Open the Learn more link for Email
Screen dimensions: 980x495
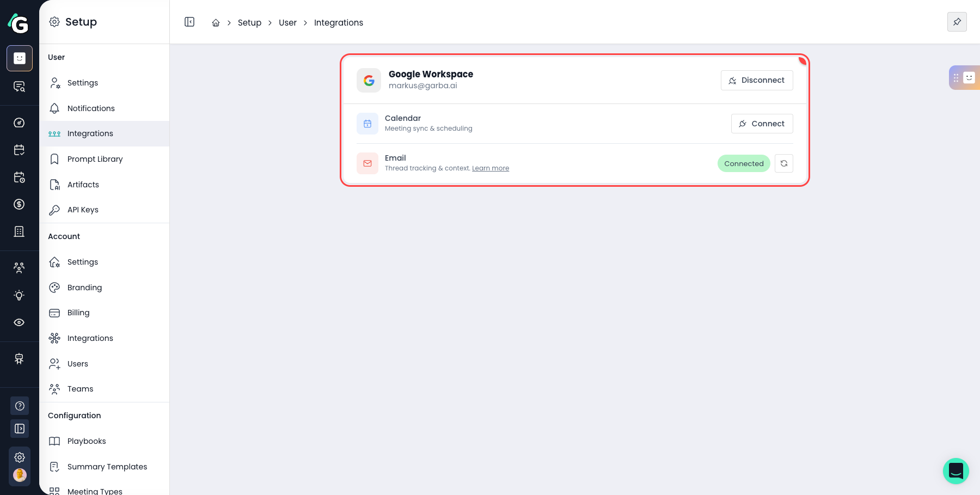click(490, 168)
